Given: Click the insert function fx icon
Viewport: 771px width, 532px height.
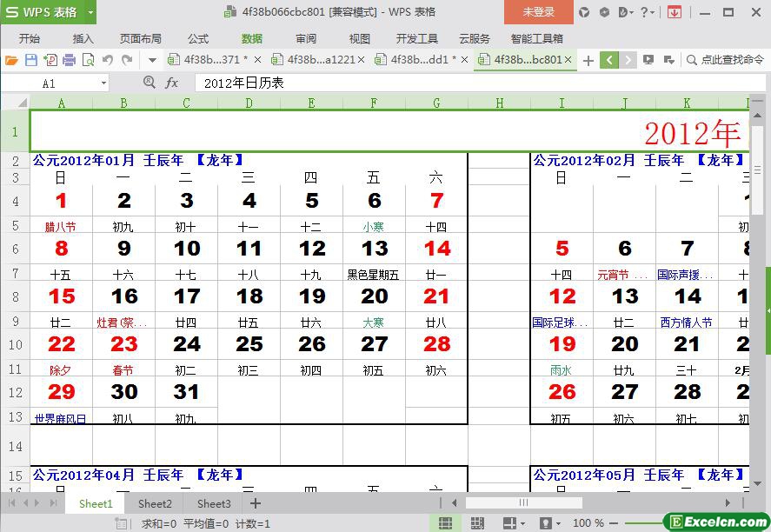Looking at the screenshot, I should tap(171, 83).
